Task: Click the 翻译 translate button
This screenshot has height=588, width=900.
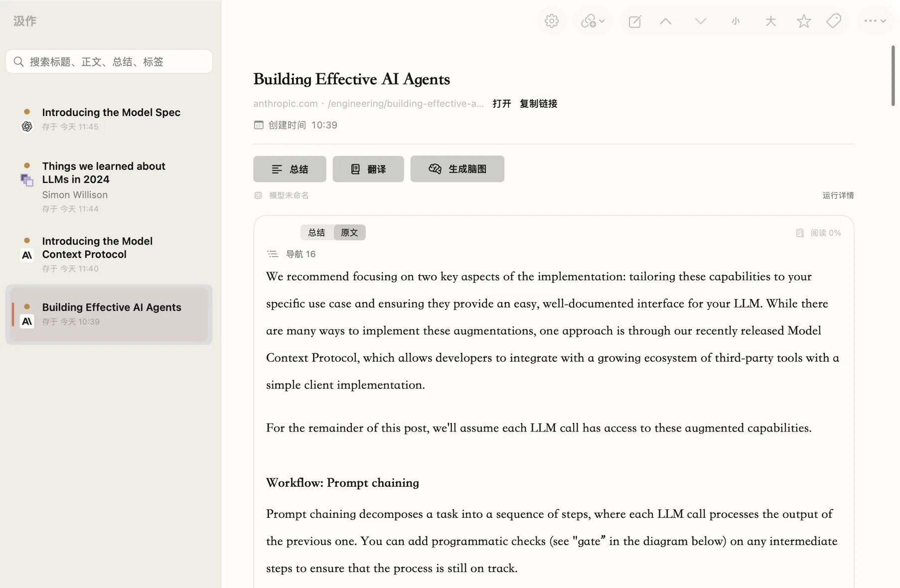Action: click(x=368, y=169)
